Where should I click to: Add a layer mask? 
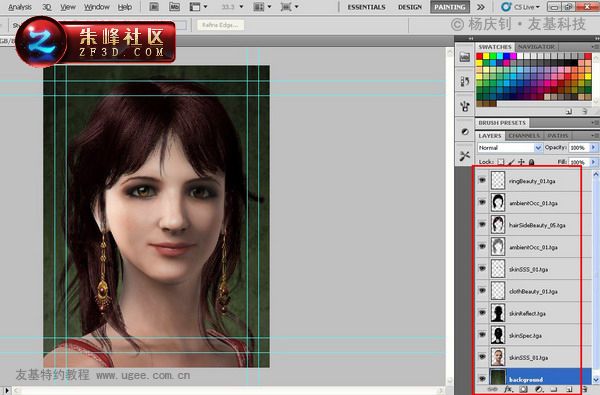pos(523,389)
